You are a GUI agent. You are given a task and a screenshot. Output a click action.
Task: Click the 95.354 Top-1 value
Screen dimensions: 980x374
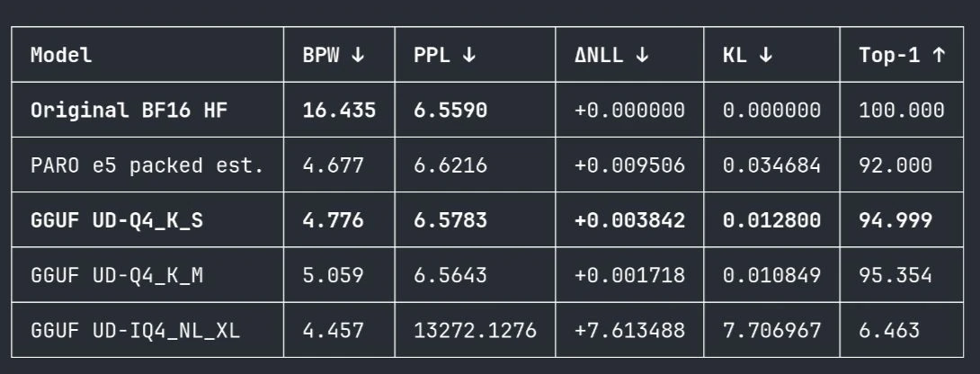coord(895,275)
